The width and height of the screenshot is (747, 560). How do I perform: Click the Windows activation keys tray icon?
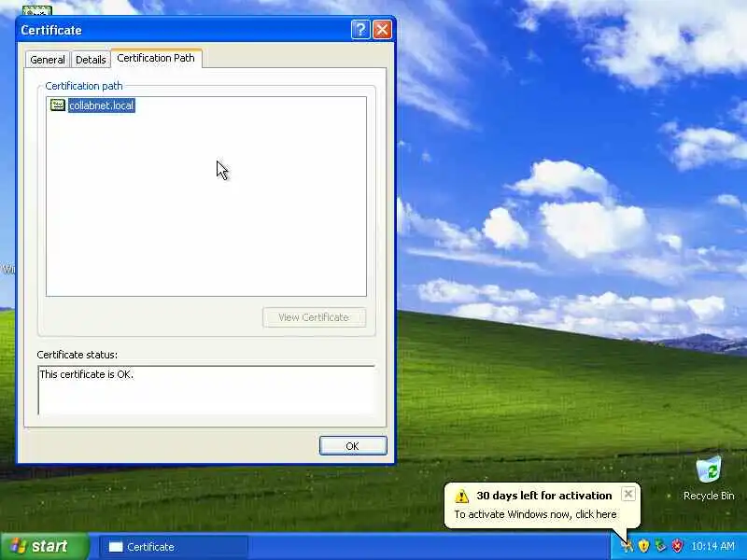pos(627,546)
